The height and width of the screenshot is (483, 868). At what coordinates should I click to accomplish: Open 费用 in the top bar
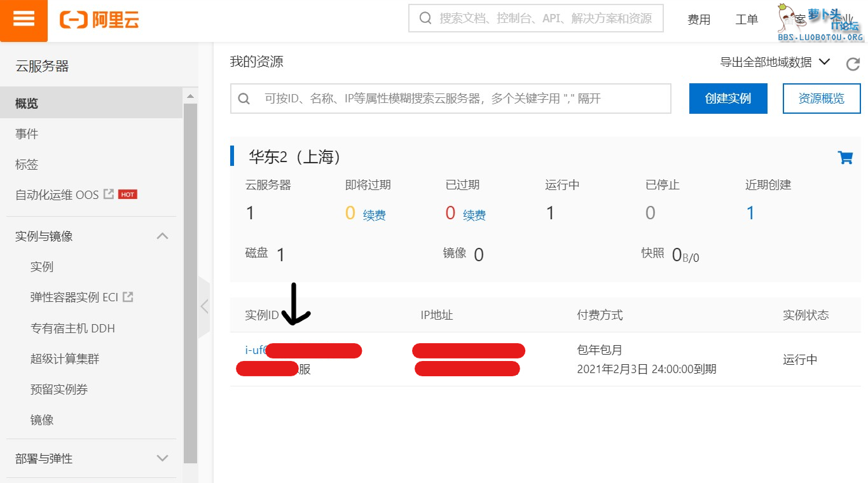click(x=699, y=20)
